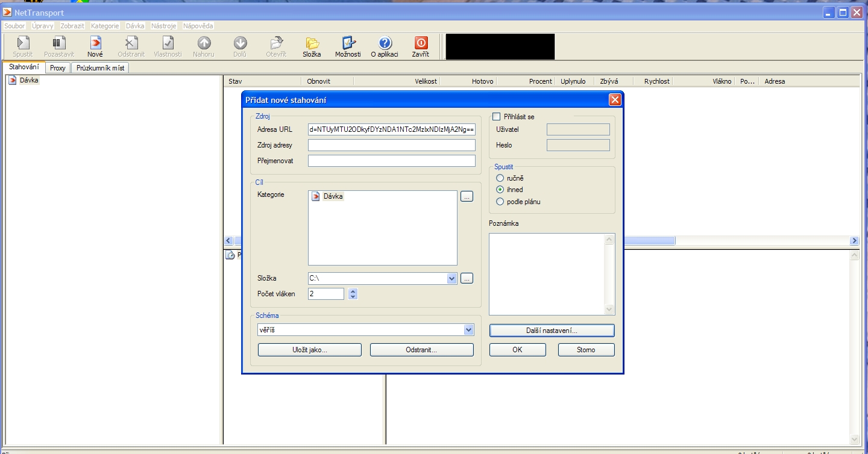Viewport: 868px width, 454px height.
Task: Open the Průzkumník míst tab
Action: coord(100,68)
